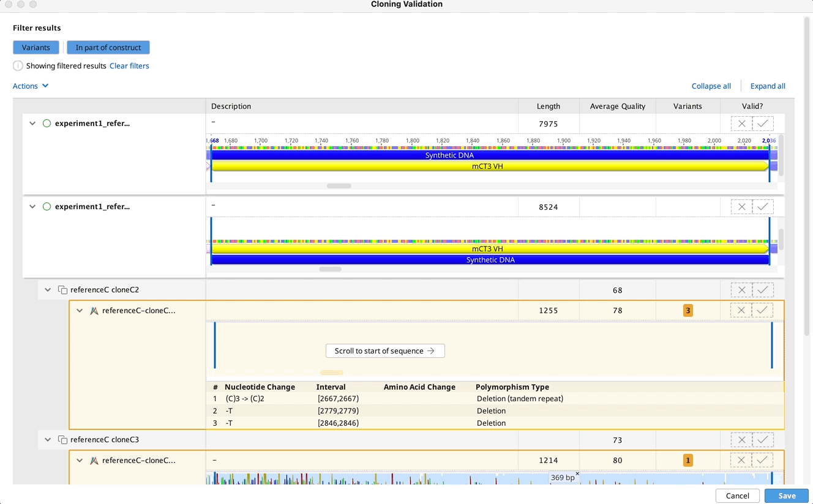Viewport: 813px width, 504px height.
Task: Collapse the 8524-length experiment1_refer row
Action: [32, 207]
